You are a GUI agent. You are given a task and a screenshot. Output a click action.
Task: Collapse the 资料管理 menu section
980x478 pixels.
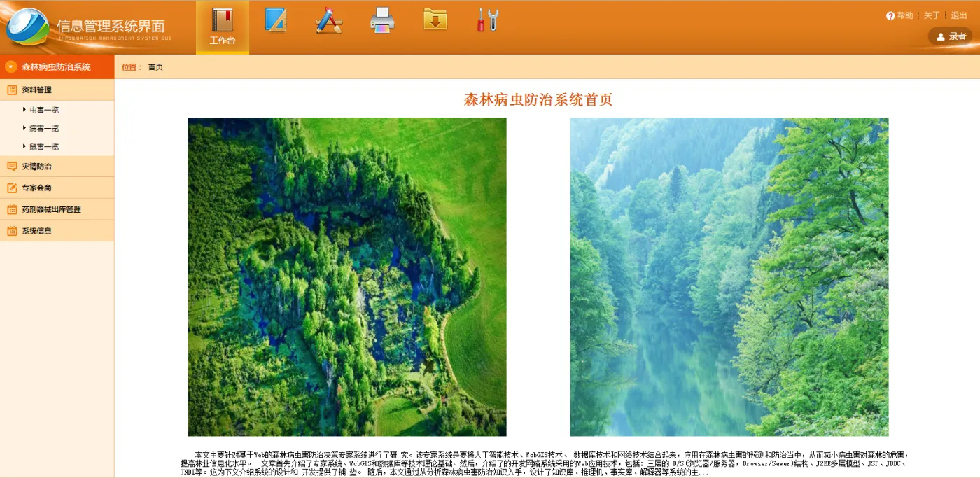[36, 90]
